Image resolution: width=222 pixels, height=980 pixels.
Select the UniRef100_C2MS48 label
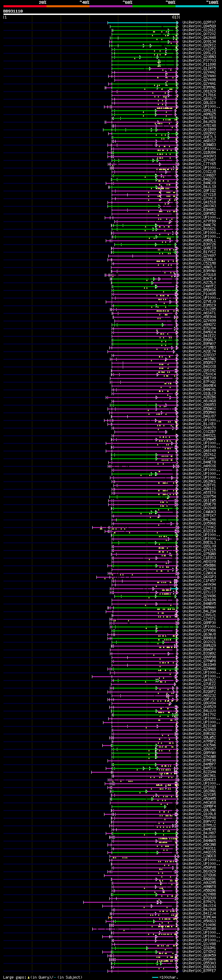[199, 929]
